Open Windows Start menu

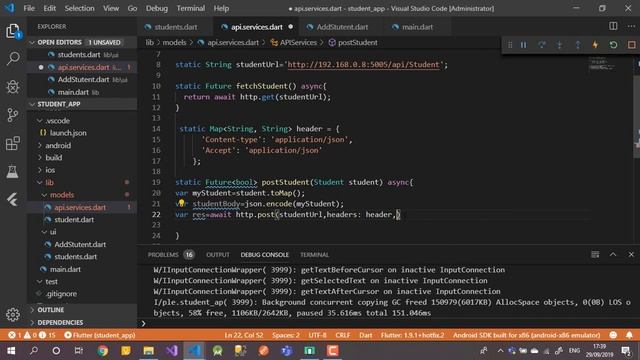11,351
